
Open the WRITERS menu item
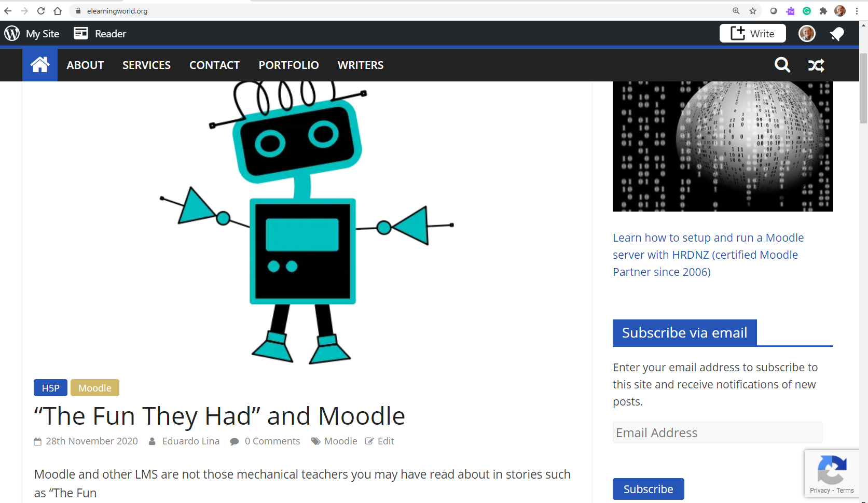tap(361, 65)
